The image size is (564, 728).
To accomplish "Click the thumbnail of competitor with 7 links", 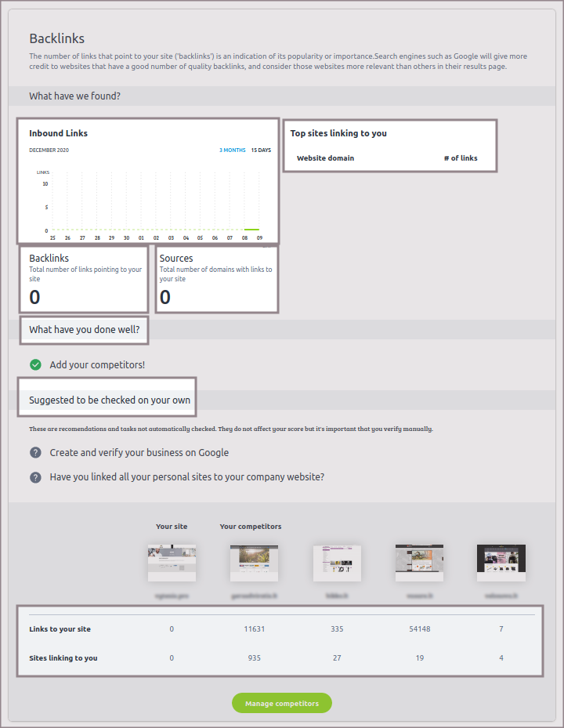I will tap(501, 563).
